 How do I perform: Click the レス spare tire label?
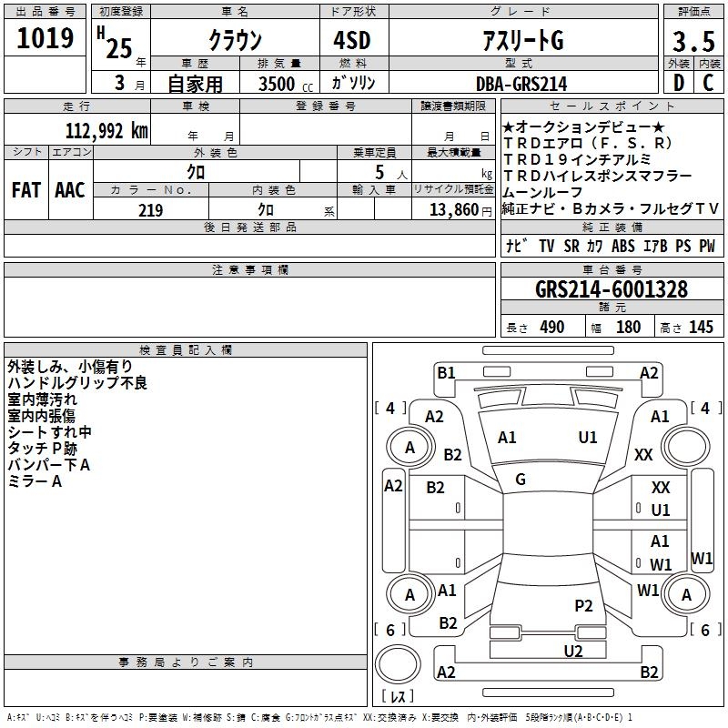pos(398,696)
